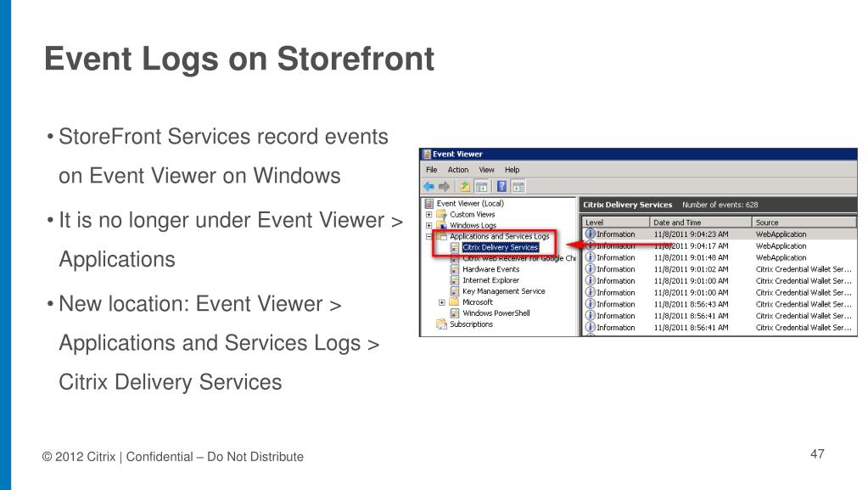This screenshot has width=868, height=490.
Task: Click the Key Management Service log icon
Action: pos(455,291)
